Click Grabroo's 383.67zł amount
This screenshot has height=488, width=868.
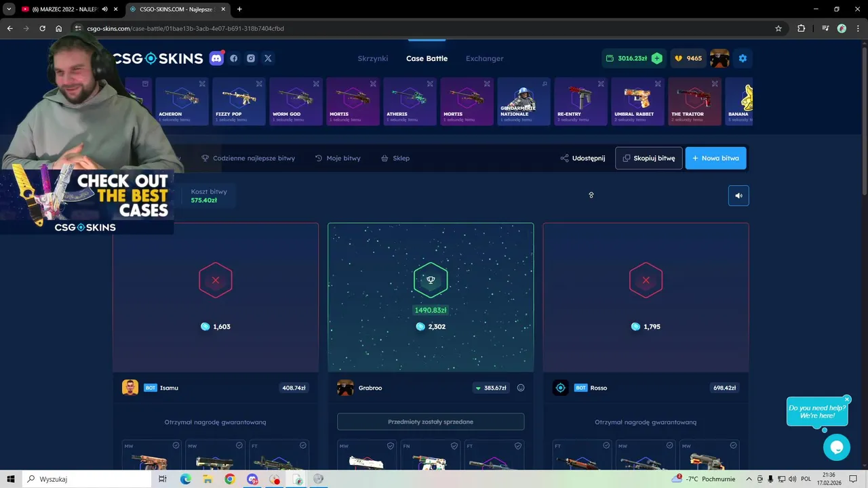pyautogui.click(x=491, y=388)
